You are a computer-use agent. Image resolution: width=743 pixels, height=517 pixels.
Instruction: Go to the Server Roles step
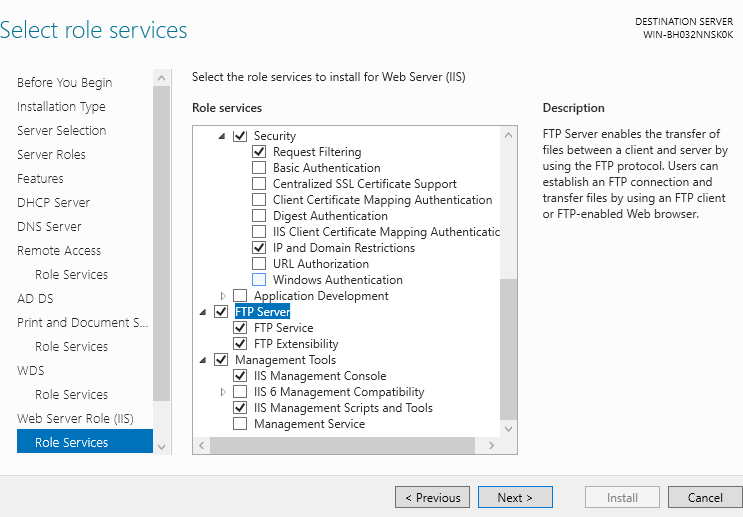pyautogui.click(x=51, y=155)
